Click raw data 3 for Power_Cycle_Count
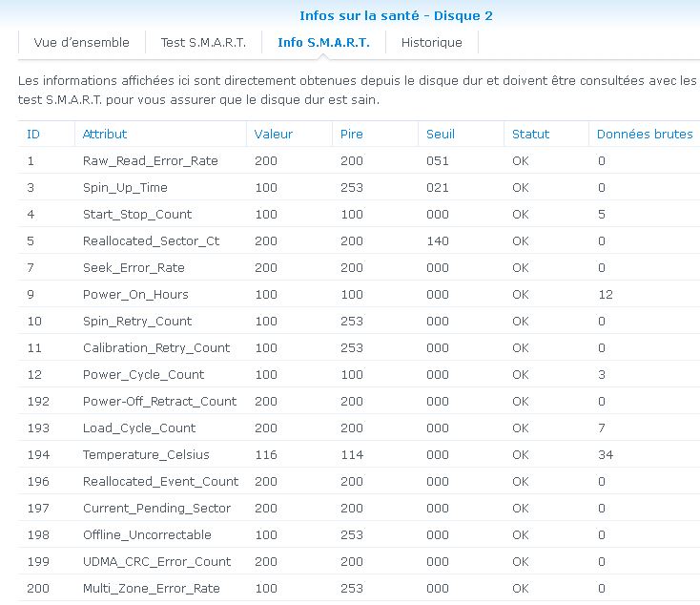This screenshot has width=700, height=605. [602, 375]
